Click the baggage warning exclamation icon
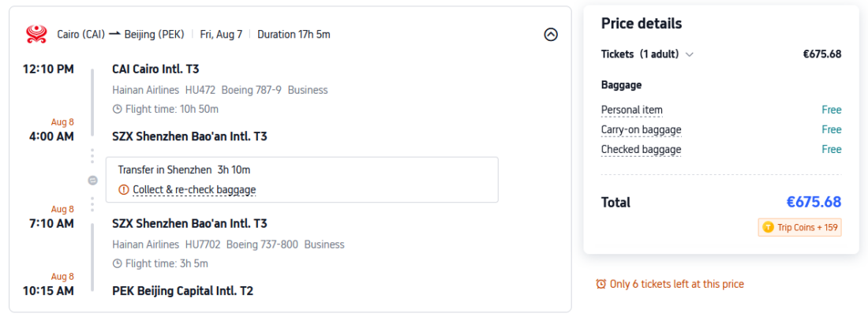The width and height of the screenshot is (868, 317). tap(123, 189)
